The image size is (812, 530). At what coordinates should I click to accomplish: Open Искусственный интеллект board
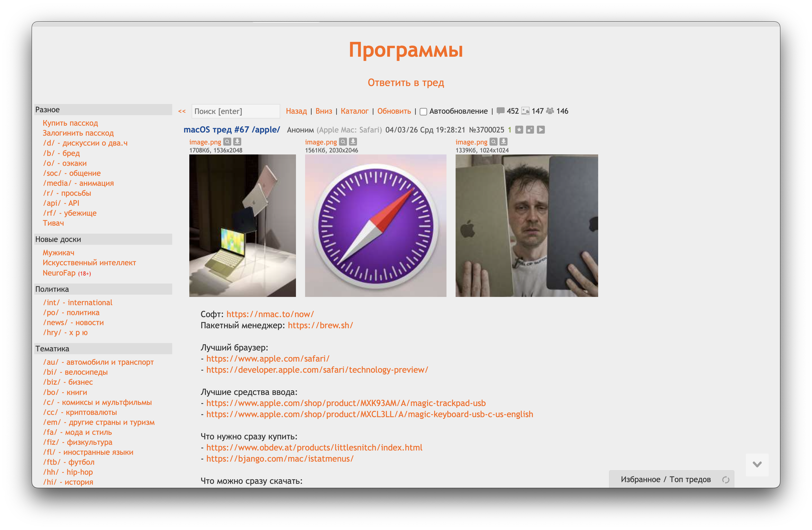(90, 263)
